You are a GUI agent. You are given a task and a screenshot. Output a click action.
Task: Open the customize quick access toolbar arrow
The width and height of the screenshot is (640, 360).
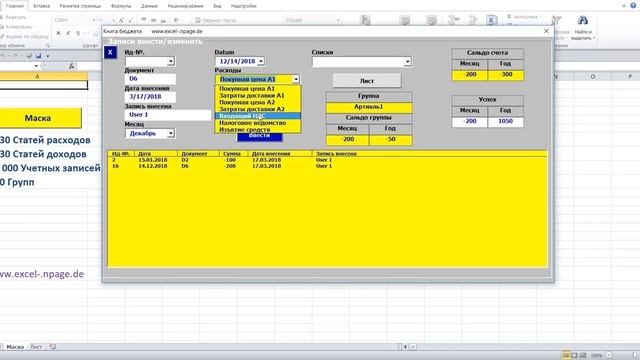pyautogui.click(x=48, y=56)
